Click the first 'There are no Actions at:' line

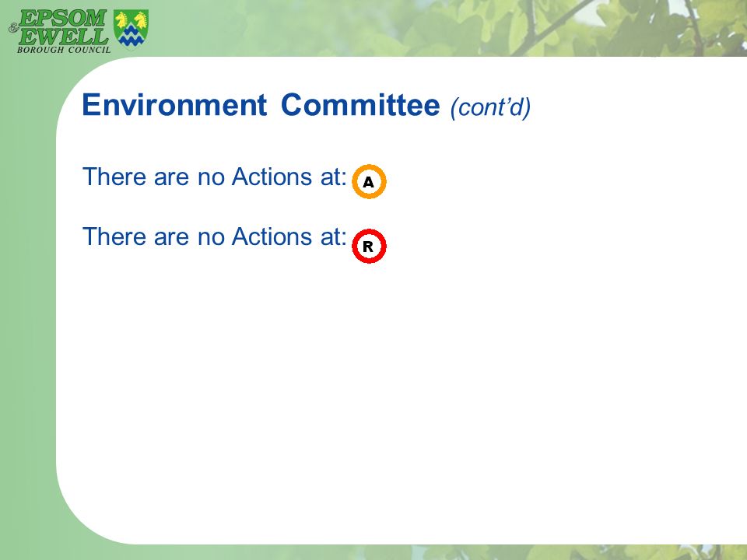215,177
